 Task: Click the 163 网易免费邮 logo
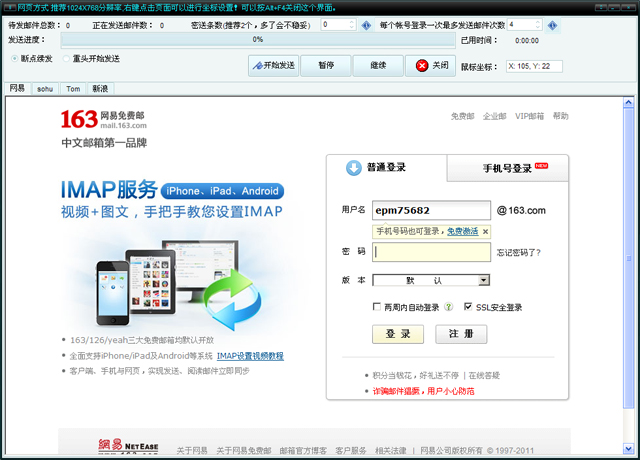[104, 119]
